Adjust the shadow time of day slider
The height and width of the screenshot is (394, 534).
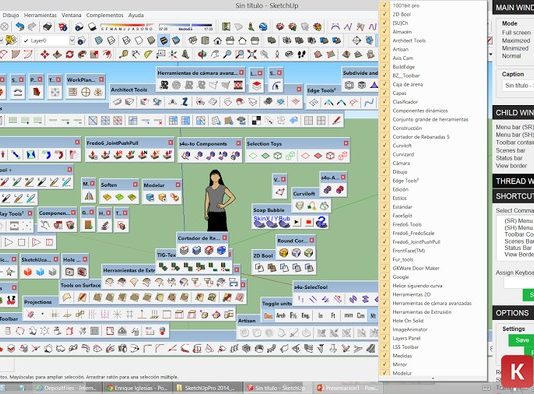(x=185, y=27)
